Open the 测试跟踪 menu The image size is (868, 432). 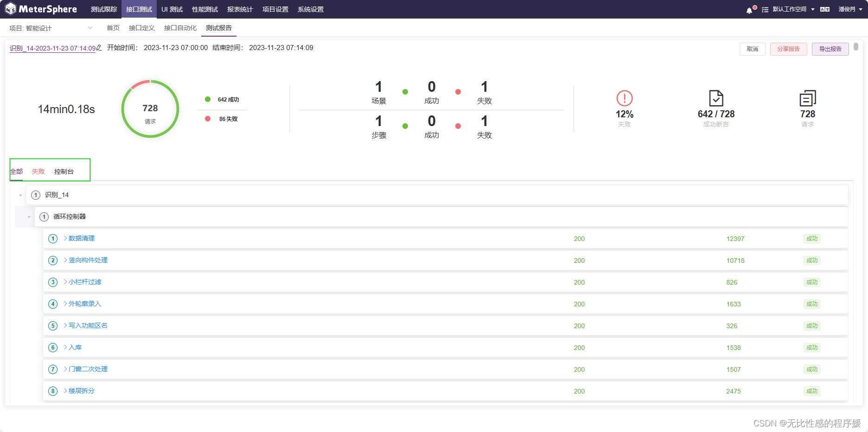pos(104,9)
